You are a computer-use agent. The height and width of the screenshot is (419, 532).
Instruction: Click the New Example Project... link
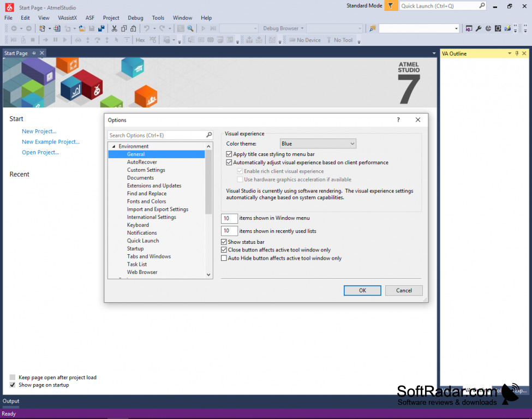pos(51,142)
